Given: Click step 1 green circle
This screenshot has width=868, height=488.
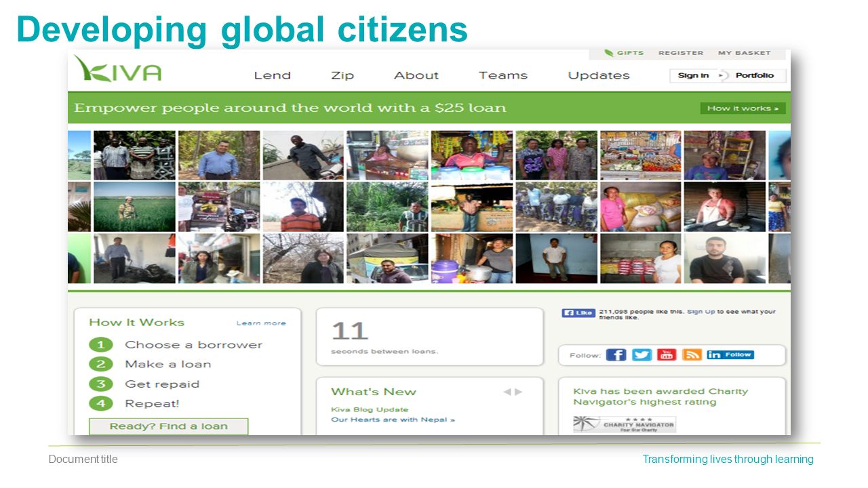Looking at the screenshot, I should click(100, 344).
